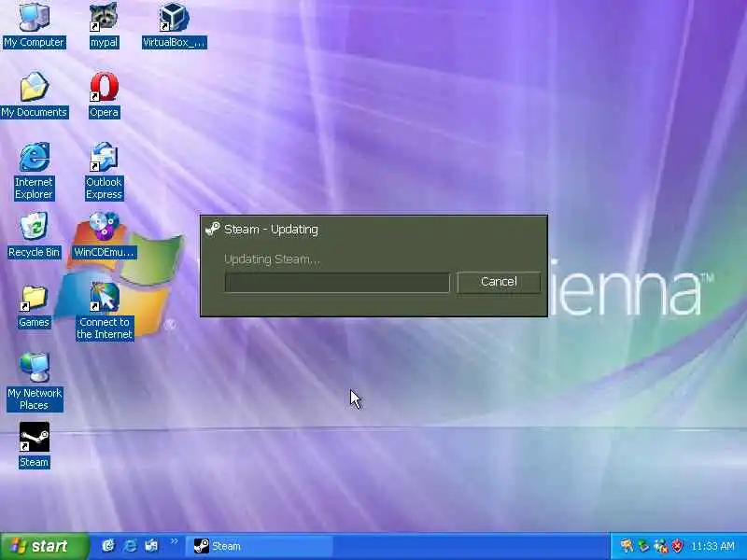Select the My Documents folder icon

(34, 88)
